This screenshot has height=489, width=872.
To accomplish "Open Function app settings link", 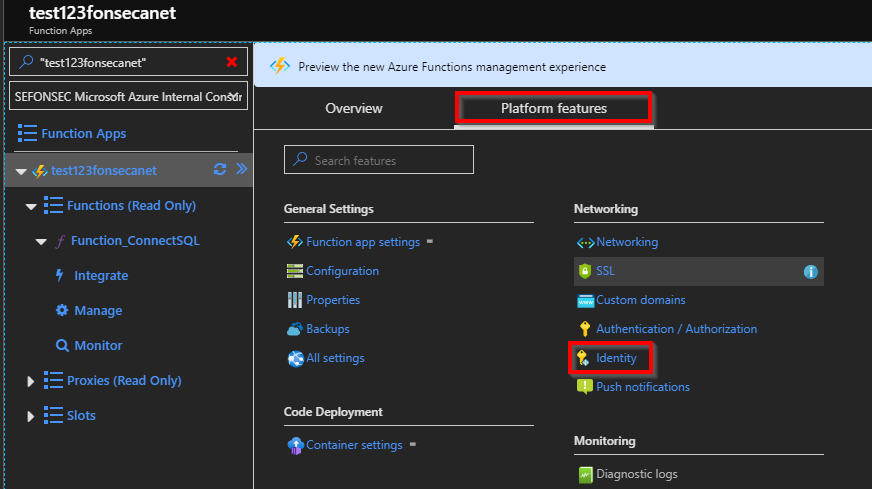I will pos(362,242).
